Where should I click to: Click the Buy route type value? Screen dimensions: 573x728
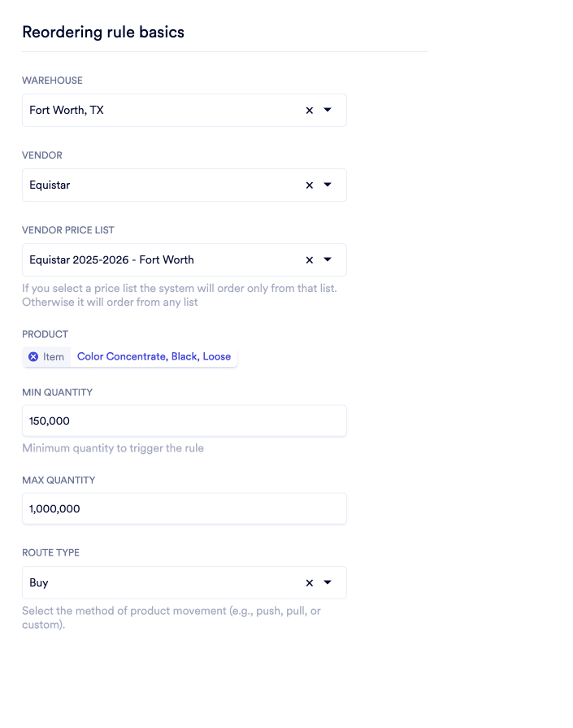coord(38,582)
